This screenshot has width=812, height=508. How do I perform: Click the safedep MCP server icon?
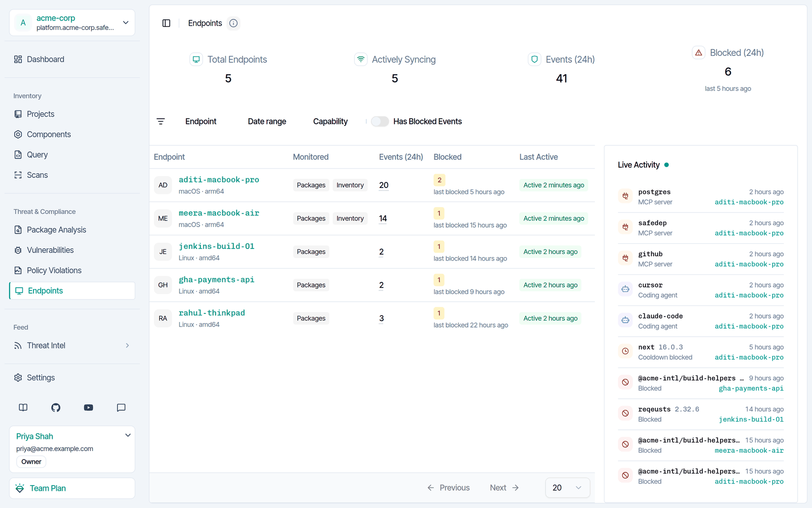(x=626, y=227)
